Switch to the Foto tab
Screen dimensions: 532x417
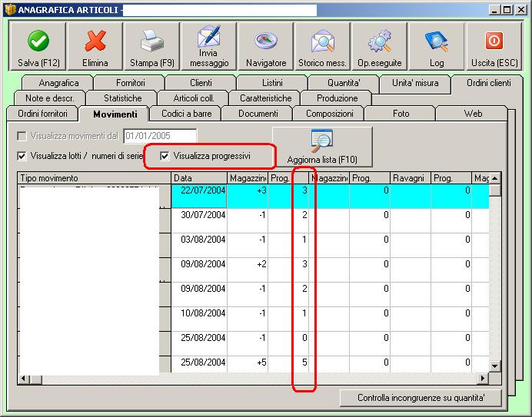click(401, 114)
